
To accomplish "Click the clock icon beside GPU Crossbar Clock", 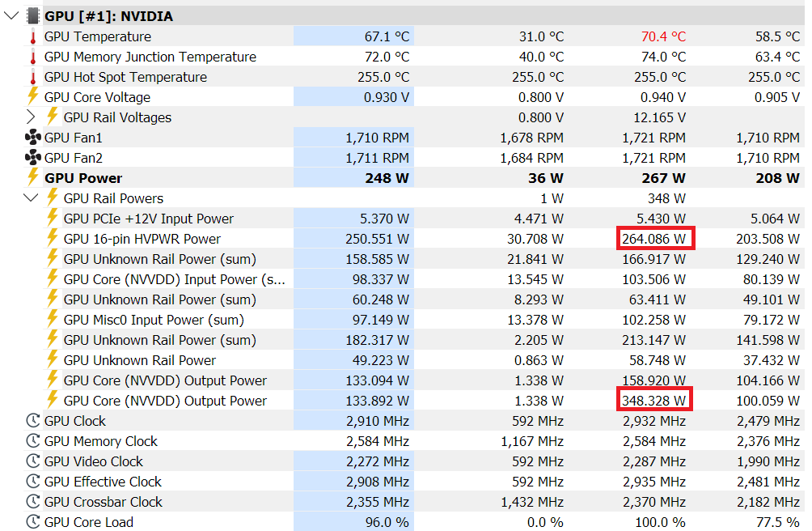I will [32, 502].
